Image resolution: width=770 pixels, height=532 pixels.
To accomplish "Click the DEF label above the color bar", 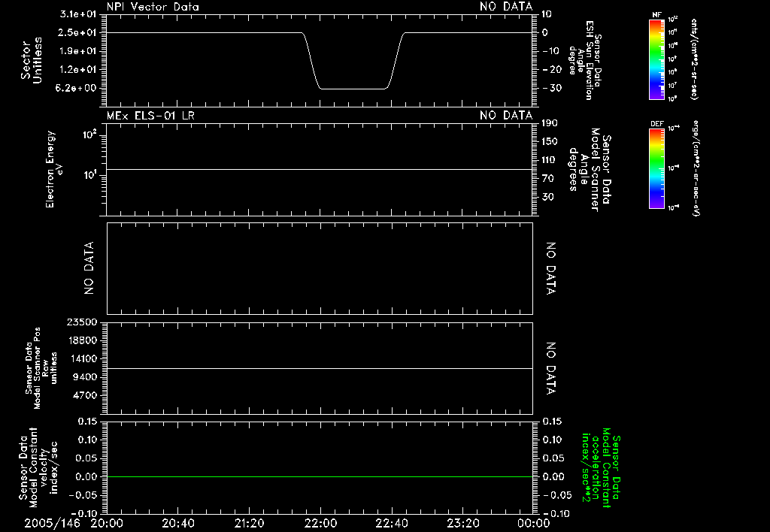I will pyautogui.click(x=657, y=124).
